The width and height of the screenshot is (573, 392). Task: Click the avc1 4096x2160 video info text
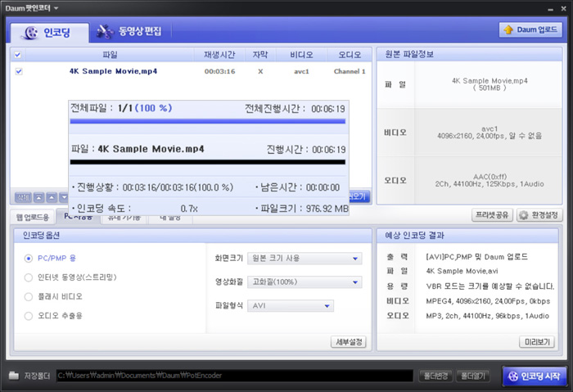pos(490,133)
